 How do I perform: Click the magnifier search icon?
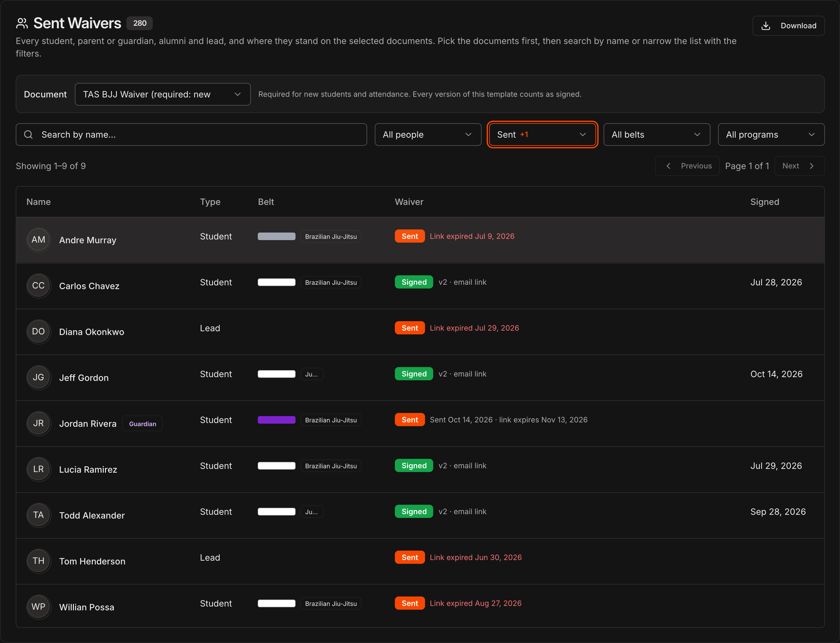tap(28, 134)
